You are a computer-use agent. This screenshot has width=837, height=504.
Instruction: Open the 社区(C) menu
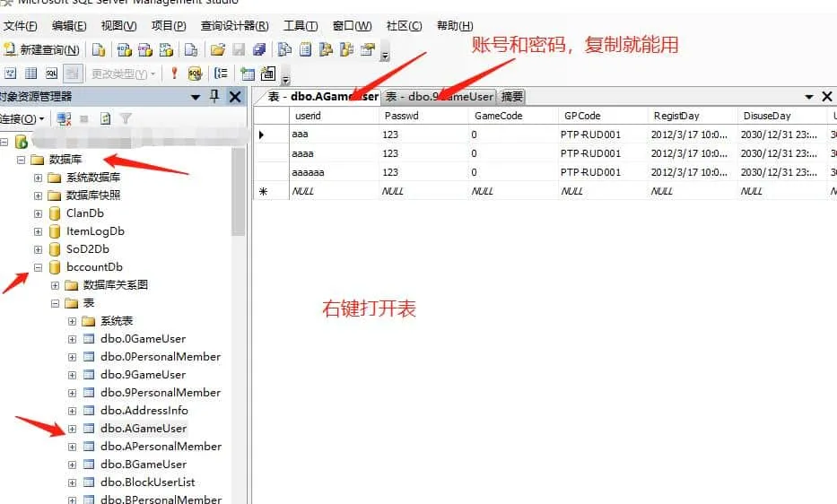[404, 26]
